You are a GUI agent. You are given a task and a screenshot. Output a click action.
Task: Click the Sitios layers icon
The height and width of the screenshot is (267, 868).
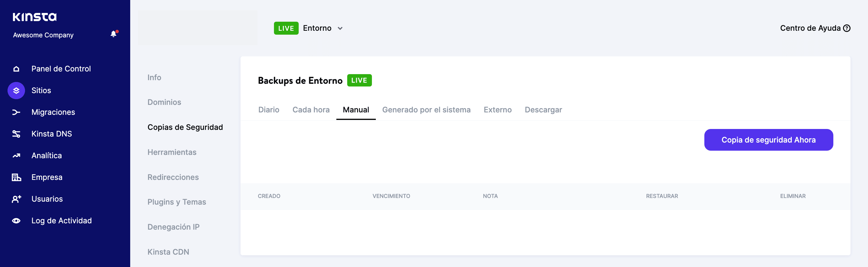16,90
